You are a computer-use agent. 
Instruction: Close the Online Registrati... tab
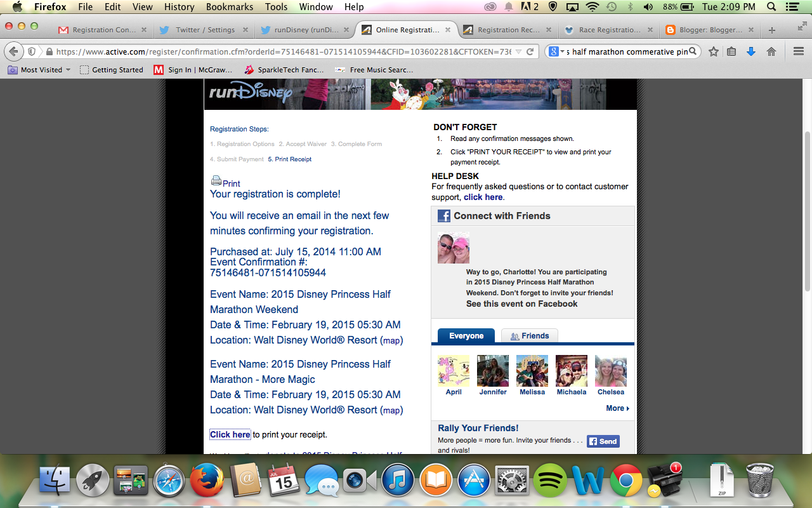pos(448,30)
